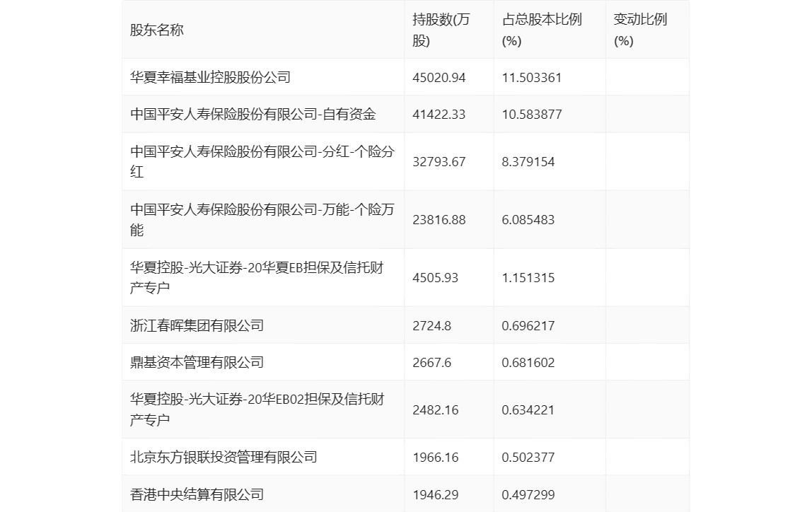Screen dimensions: 812x512
Task: Select the 20华夏EB担保及信托财产专户 shareholder name
Action: click(257, 277)
